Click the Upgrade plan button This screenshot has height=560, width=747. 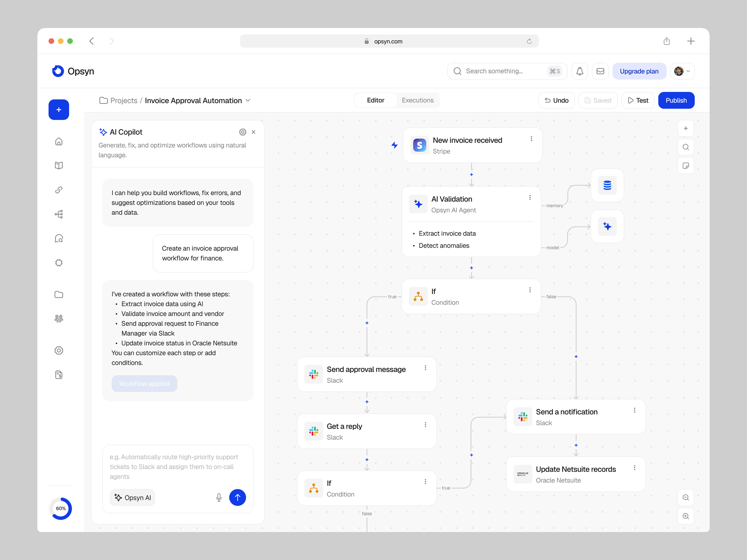coord(639,71)
